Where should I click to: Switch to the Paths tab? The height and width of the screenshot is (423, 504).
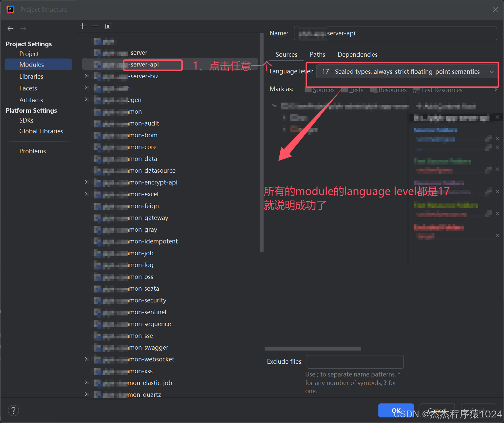point(317,54)
